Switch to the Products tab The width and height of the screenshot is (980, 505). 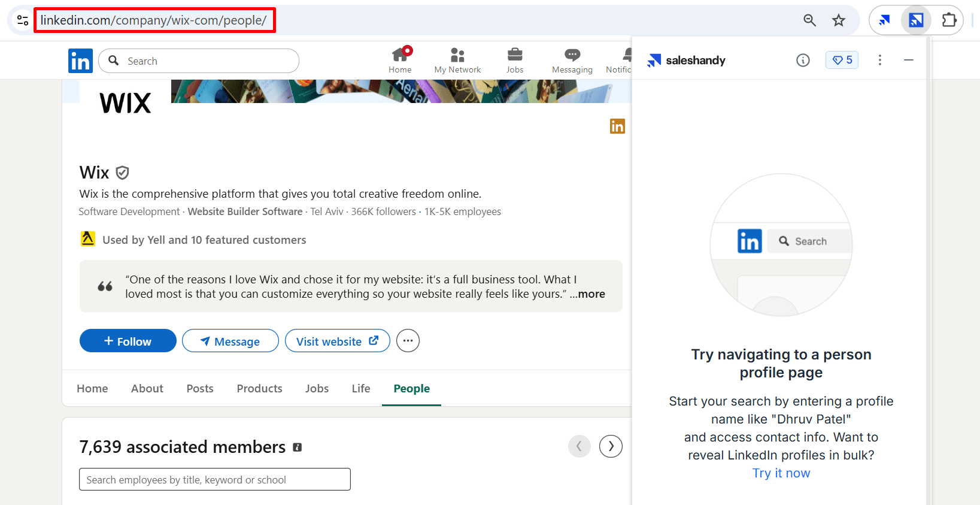tap(259, 389)
